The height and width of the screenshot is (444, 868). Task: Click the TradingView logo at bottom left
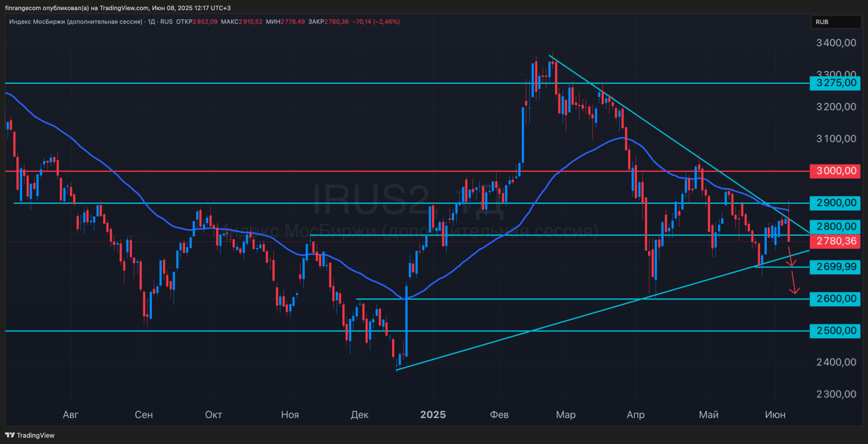30,435
